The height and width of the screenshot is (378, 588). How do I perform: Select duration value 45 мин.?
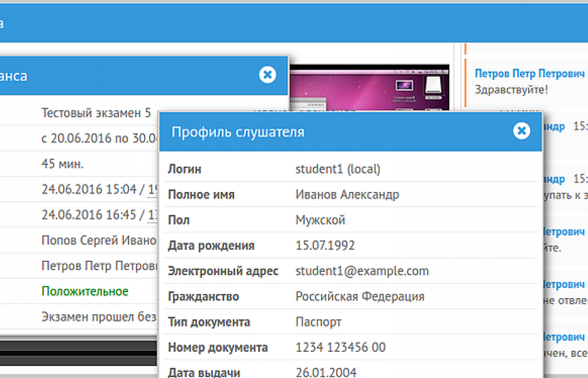(x=63, y=164)
